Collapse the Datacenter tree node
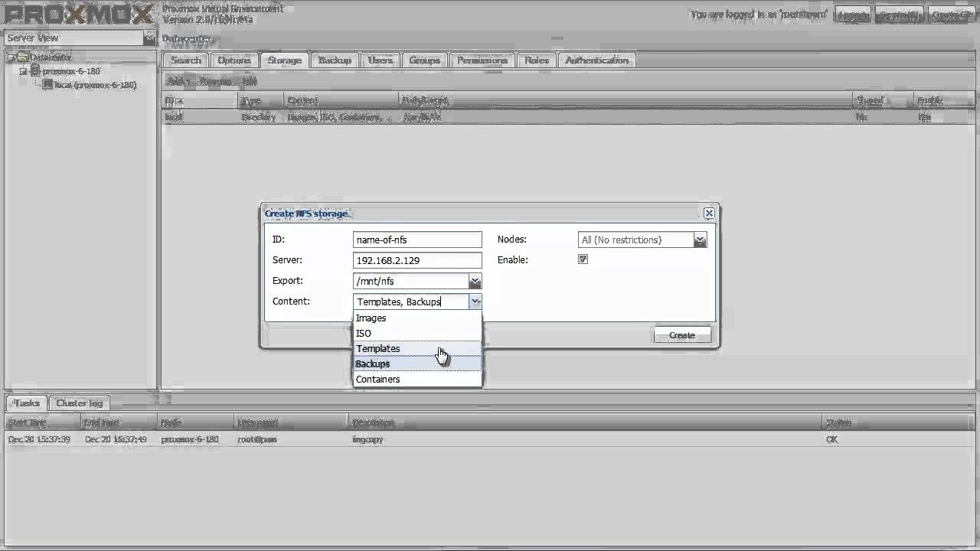Image resolution: width=980 pixels, height=551 pixels. (x=11, y=57)
